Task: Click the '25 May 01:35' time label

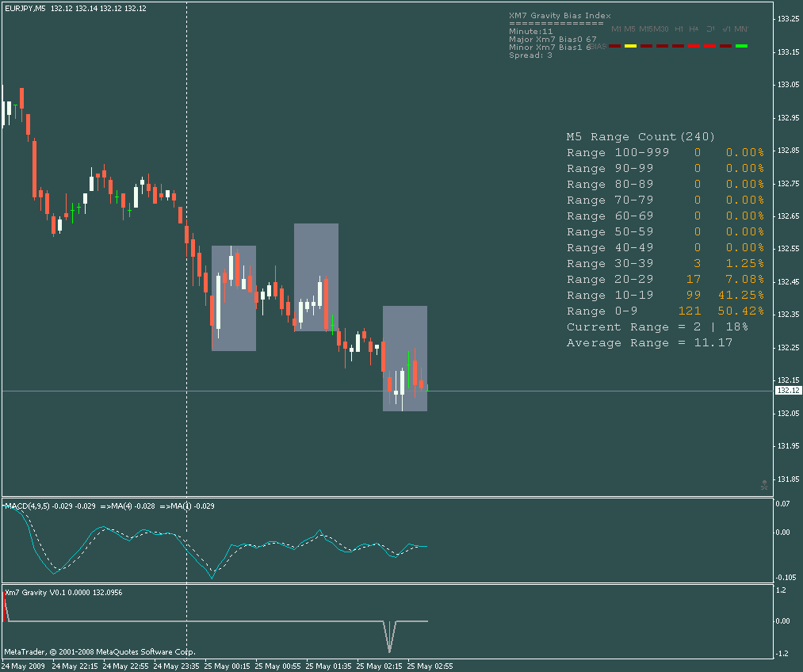Action: tap(328, 666)
